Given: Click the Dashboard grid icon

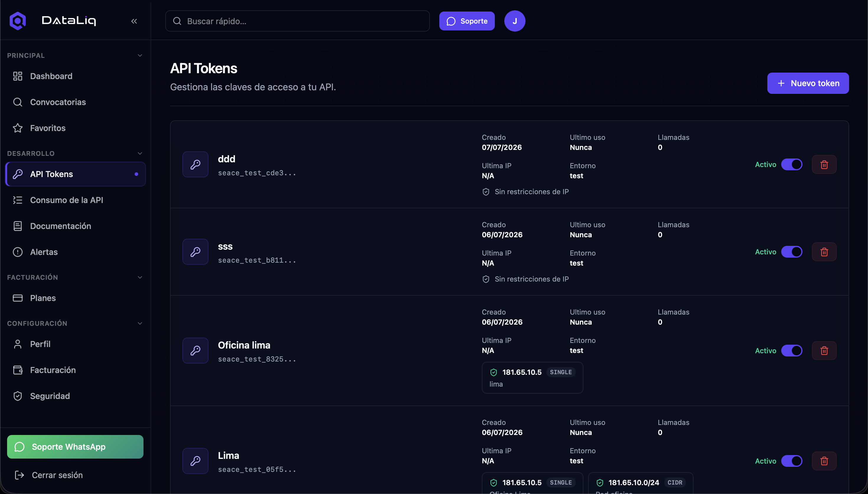Looking at the screenshot, I should (x=18, y=76).
